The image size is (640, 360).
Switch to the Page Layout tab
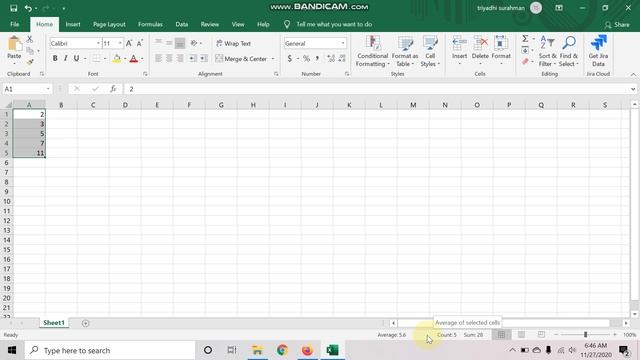109,24
